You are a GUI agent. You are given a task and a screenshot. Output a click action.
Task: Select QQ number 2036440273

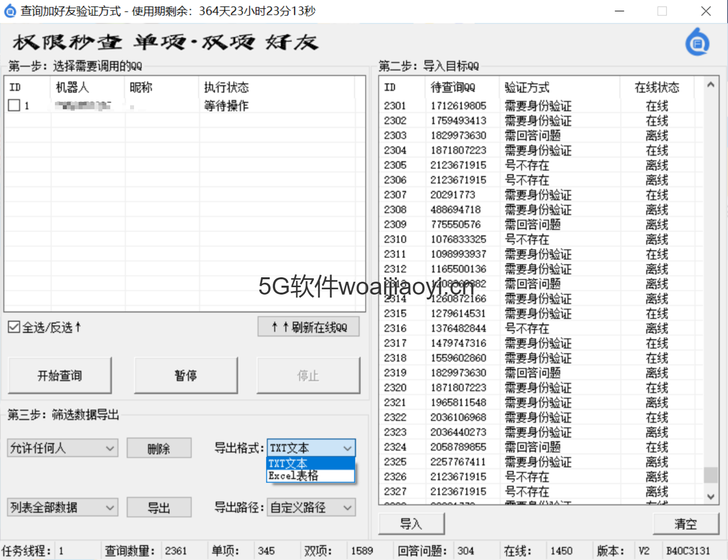458,432
